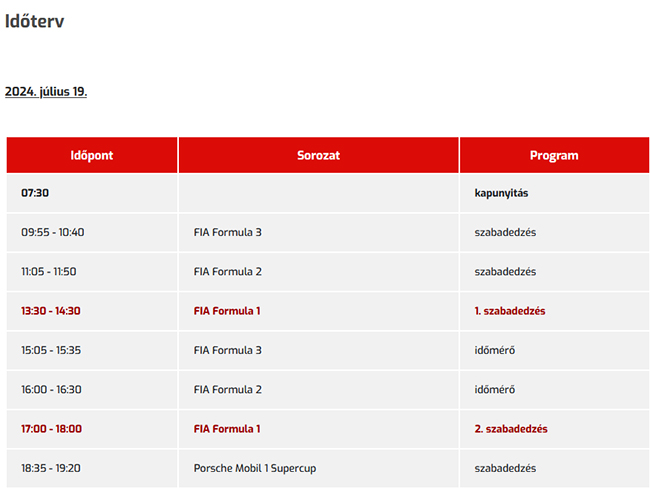This screenshot has height=503, width=650.
Task: Open the '2. szabadedzés' program entry
Action: tap(511, 429)
